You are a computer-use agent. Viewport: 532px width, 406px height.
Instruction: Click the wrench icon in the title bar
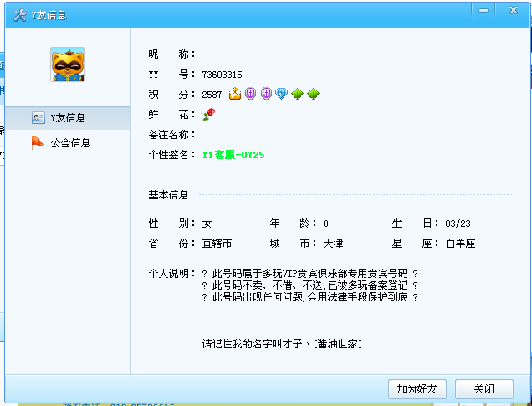20,15
